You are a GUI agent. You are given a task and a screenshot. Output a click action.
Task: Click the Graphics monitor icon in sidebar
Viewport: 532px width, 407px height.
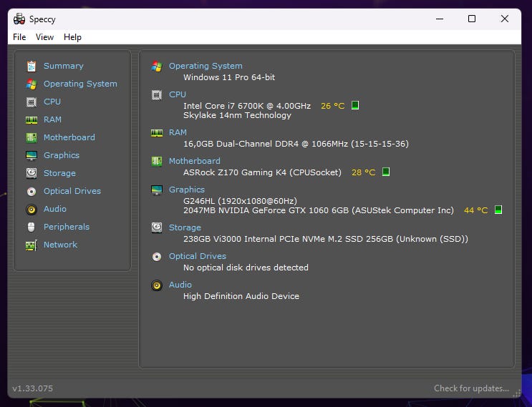(x=31, y=155)
